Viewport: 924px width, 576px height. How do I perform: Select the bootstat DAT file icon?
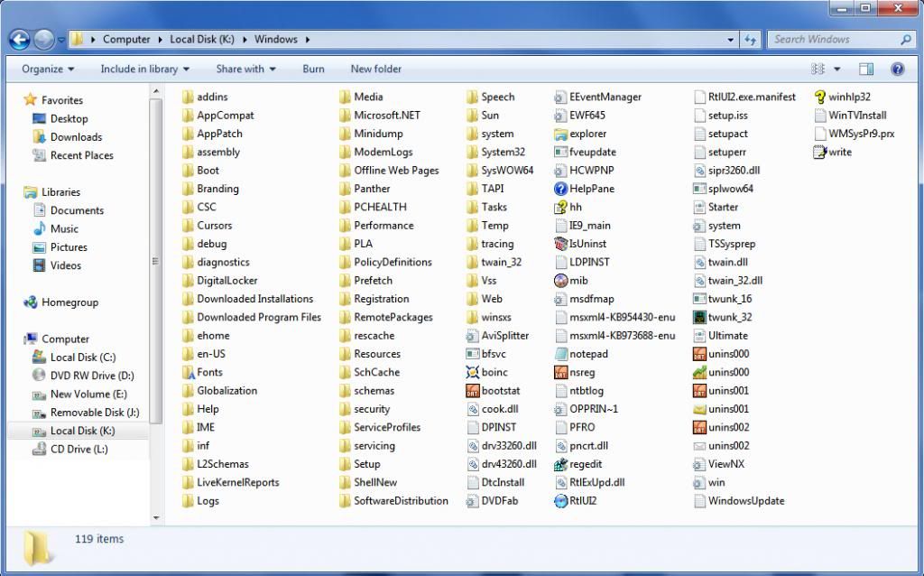point(472,390)
